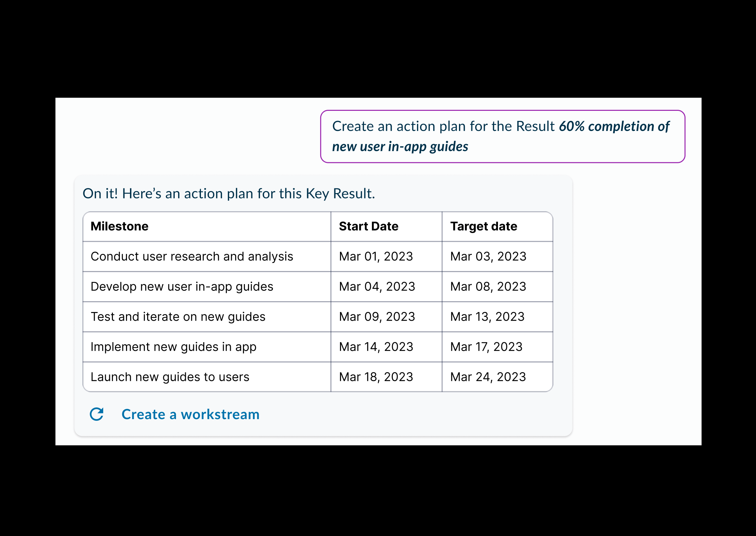The height and width of the screenshot is (536, 756).
Task: Click the Milestone column header
Action: 120,226
